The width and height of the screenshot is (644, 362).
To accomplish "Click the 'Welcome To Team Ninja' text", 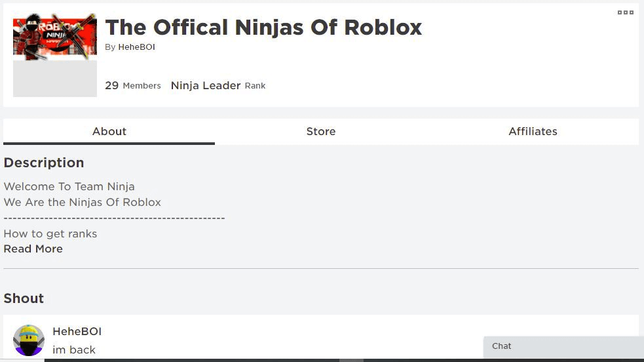I will coord(69,186).
